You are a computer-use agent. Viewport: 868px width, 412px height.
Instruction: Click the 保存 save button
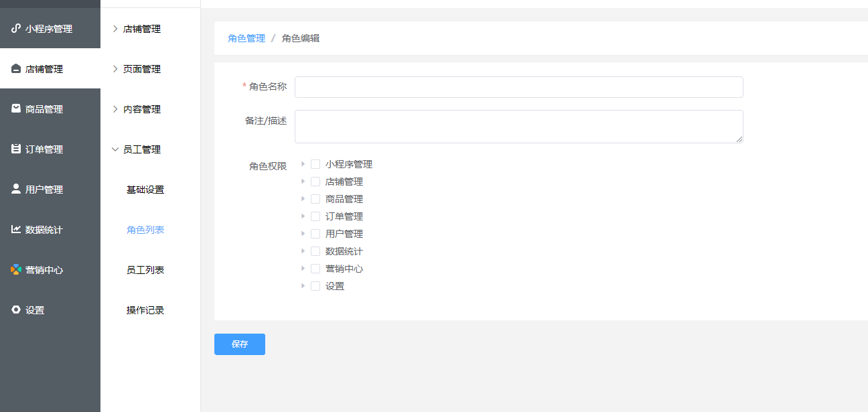click(x=240, y=344)
